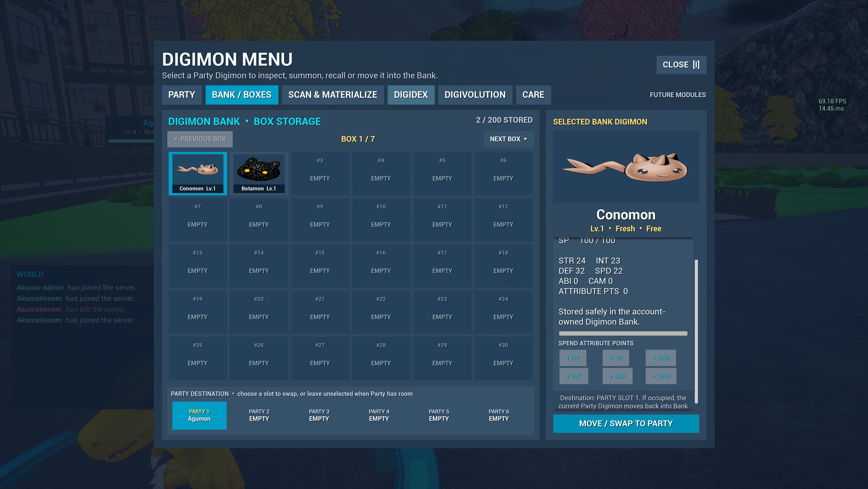Select PARTY 5 EMPTY destination slot
The width and height of the screenshot is (868, 489).
coord(439,415)
